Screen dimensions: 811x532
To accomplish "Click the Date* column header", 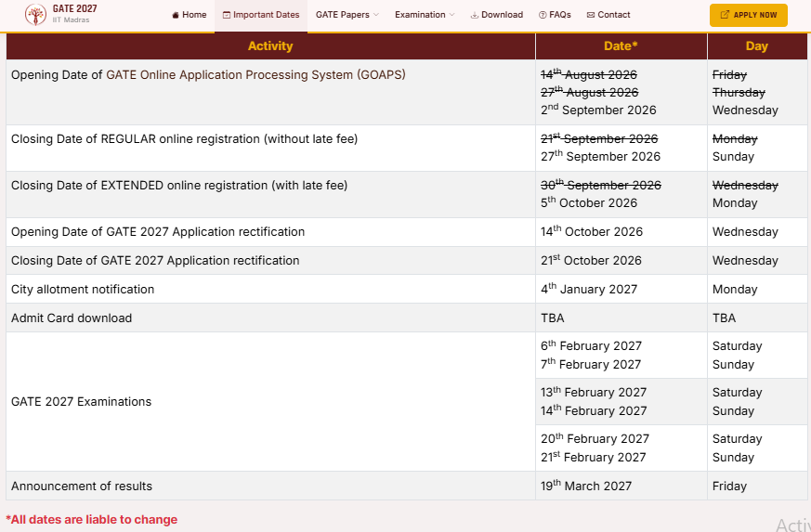I will click(x=621, y=46).
